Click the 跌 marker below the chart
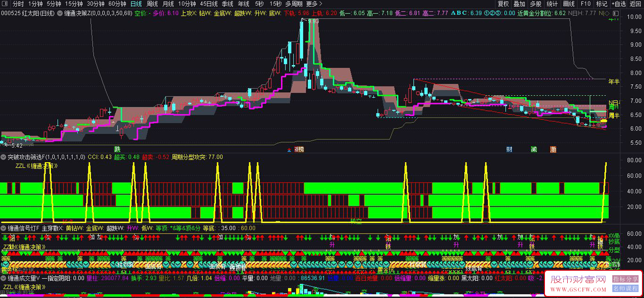The image size is (644, 298). 117,149
